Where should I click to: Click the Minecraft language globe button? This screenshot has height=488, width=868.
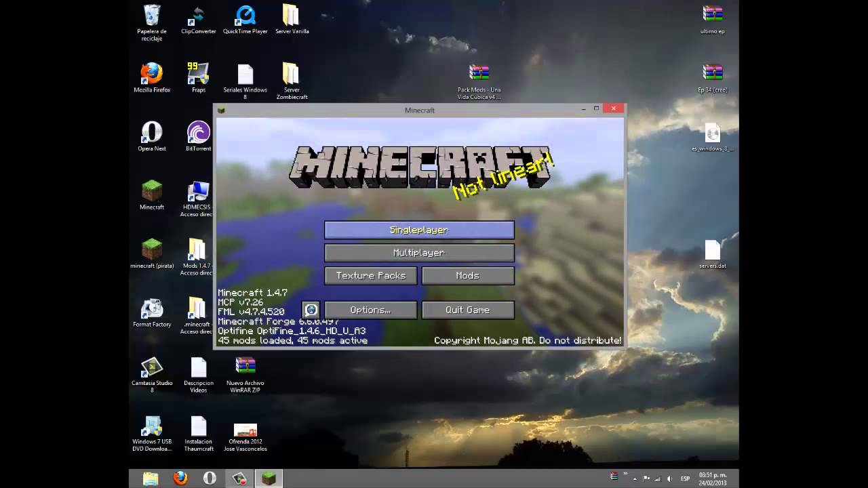click(x=311, y=310)
